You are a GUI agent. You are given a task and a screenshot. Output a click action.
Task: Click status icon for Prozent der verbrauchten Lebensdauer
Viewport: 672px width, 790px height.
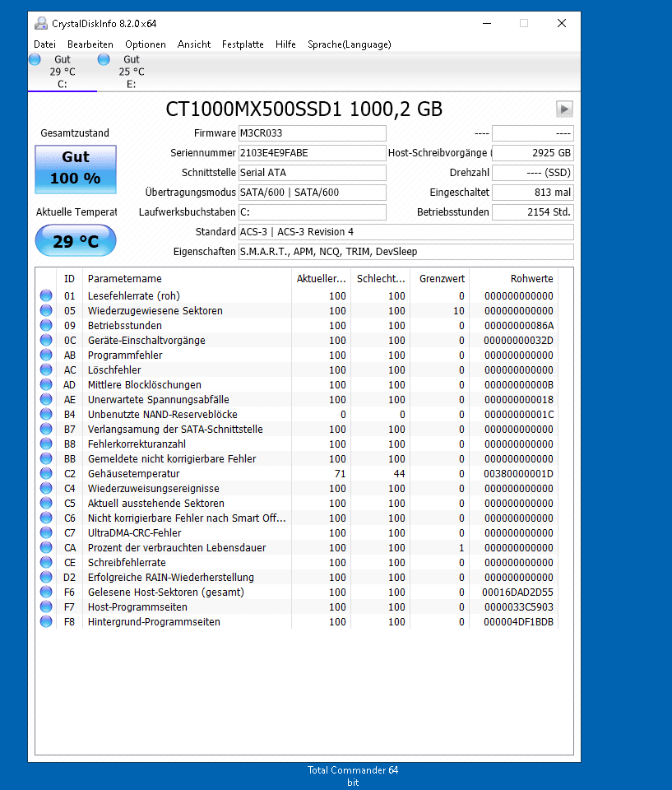point(46,548)
